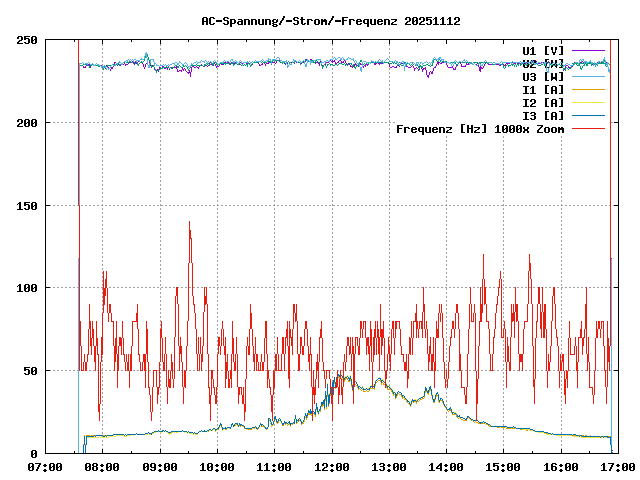Select the 15:00 x-axis time label
The image size is (640, 480).
tap(503, 467)
